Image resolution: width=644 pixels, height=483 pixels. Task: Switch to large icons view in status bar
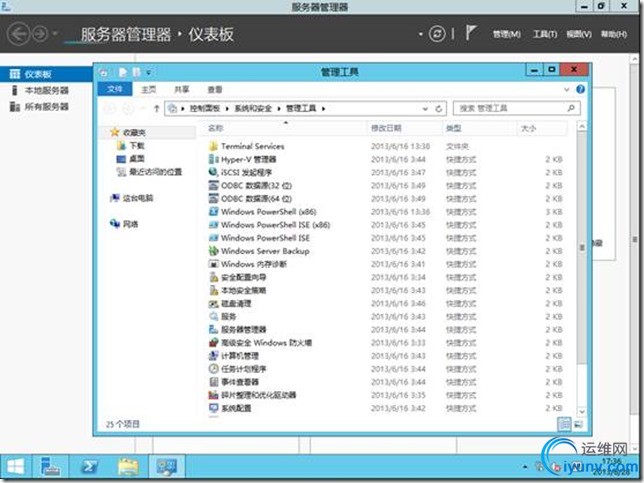578,424
